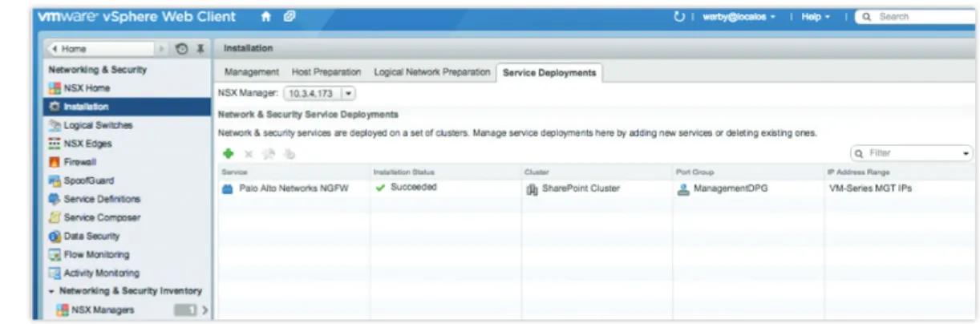The width and height of the screenshot is (980, 324).
Task: Click the greyed icon right of delete
Action: 267,154
